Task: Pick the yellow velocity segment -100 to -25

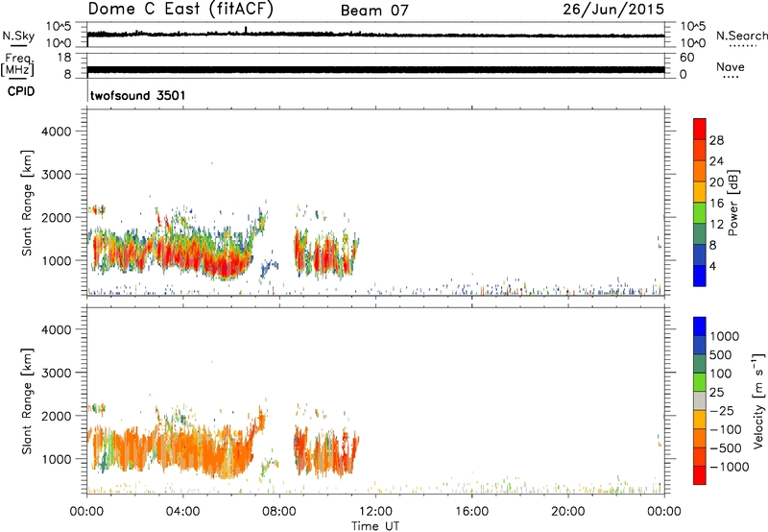Action: click(700, 420)
